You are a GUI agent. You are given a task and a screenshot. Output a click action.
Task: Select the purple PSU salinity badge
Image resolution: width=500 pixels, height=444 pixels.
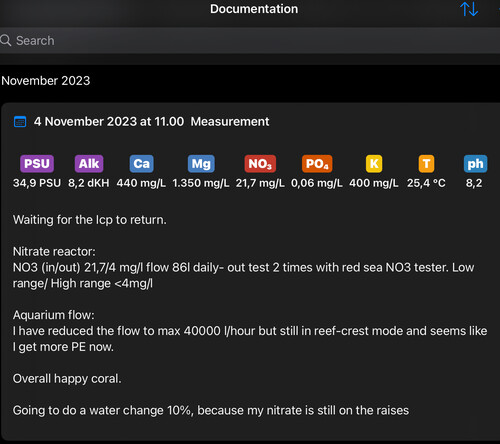coord(37,164)
